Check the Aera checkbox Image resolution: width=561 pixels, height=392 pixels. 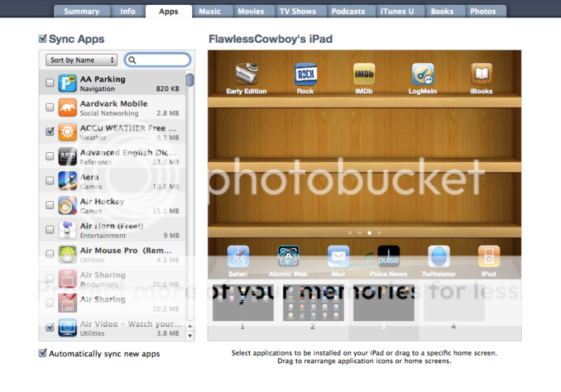pyautogui.click(x=50, y=181)
